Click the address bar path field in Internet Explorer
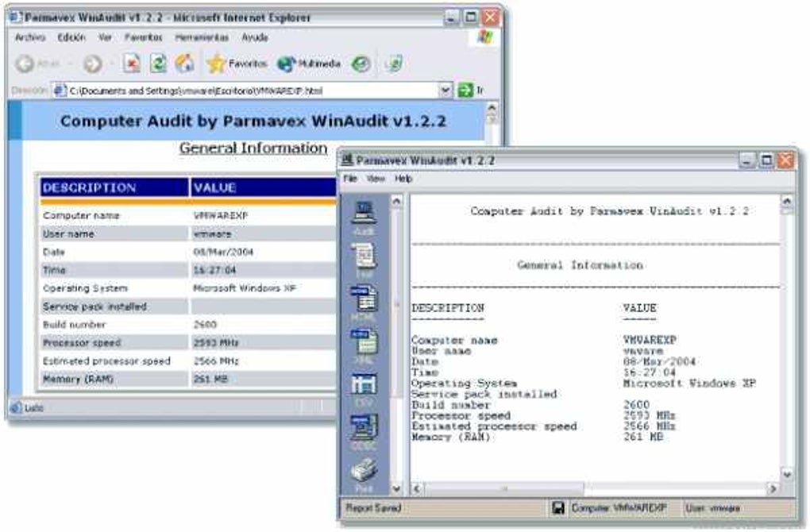 [253, 91]
